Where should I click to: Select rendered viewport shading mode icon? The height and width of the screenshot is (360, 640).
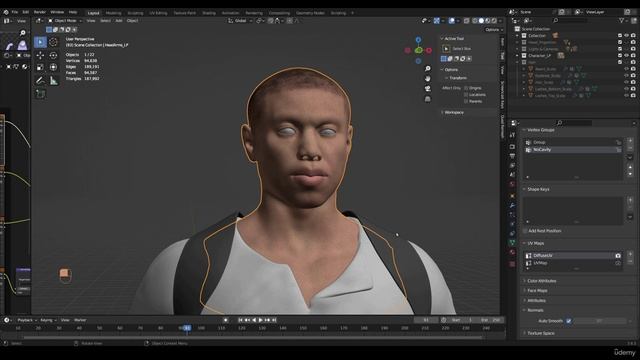point(494,20)
